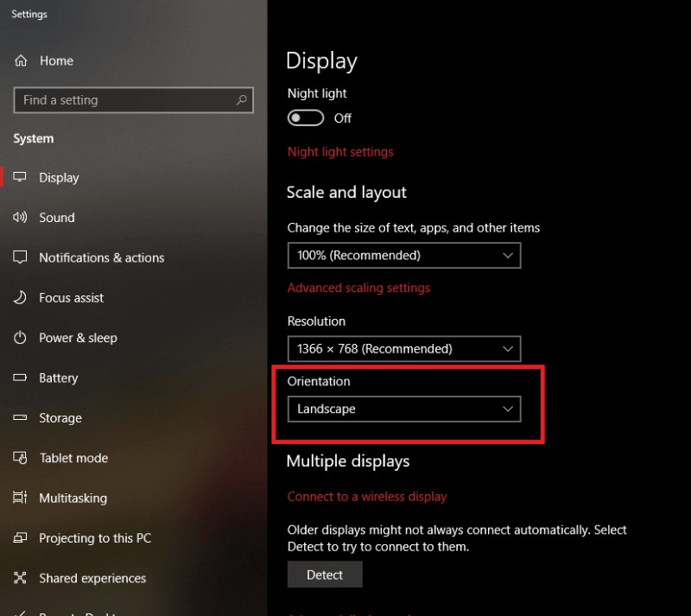691x616 pixels.
Task: Click the Projecting to this PC icon
Action: (20, 537)
